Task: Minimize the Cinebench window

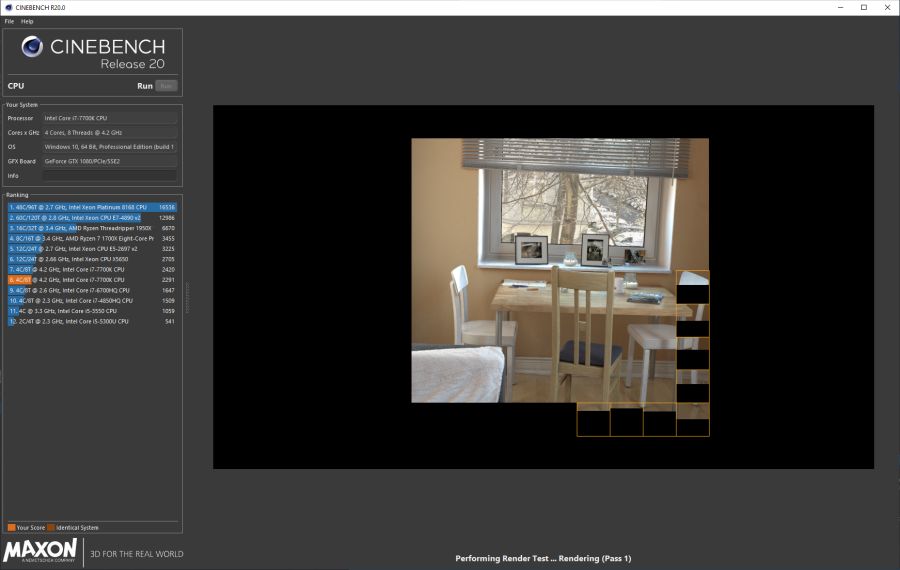Action: pyautogui.click(x=840, y=7)
